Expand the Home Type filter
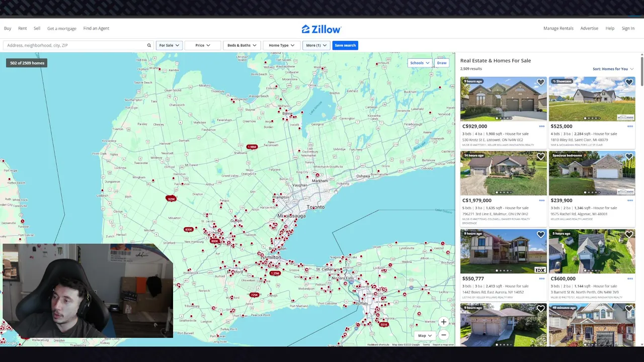The image size is (644, 362). tap(282, 45)
